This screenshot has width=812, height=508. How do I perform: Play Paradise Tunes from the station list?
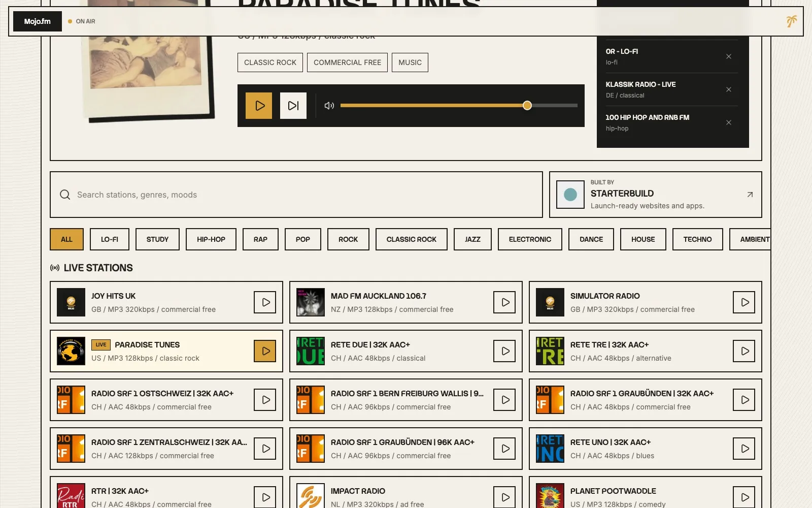coord(265,351)
